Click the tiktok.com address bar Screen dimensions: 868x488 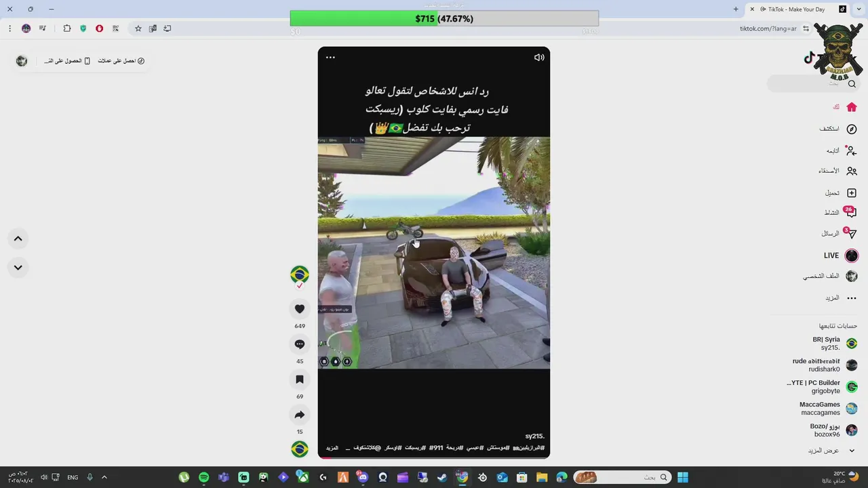pos(768,28)
